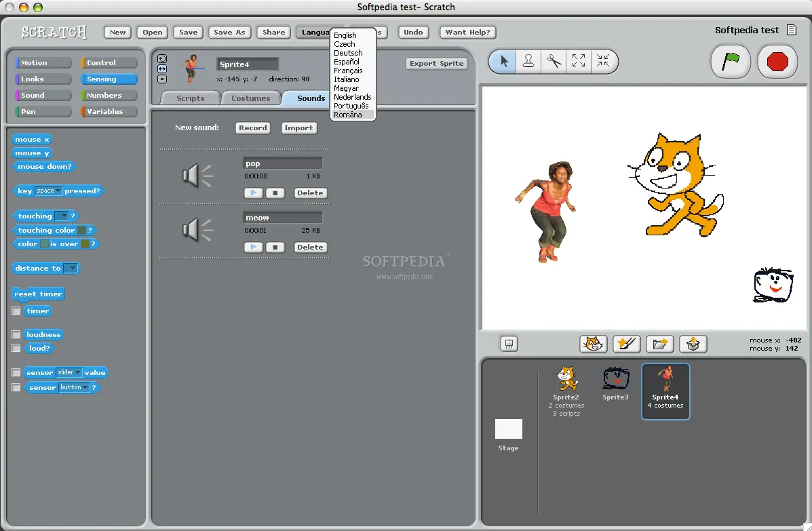
Task: Expand the distance to dropdown
Action: pos(71,268)
